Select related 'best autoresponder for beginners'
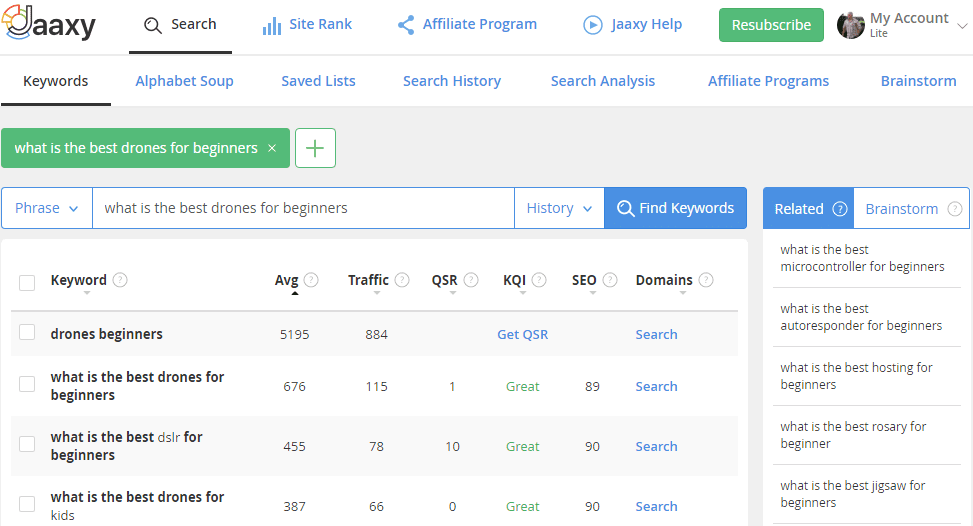 [x=861, y=317]
